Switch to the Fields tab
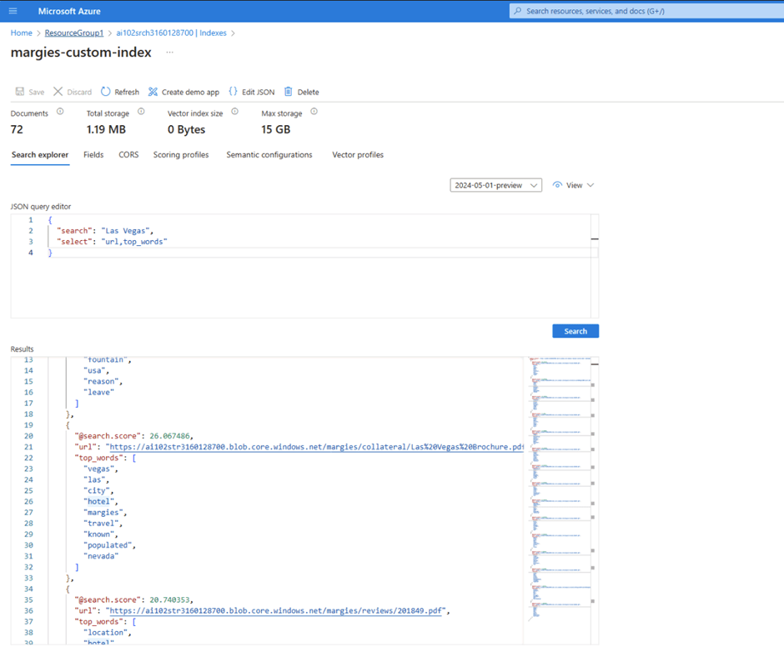Image resolution: width=784 pixels, height=672 pixels. [x=93, y=155]
